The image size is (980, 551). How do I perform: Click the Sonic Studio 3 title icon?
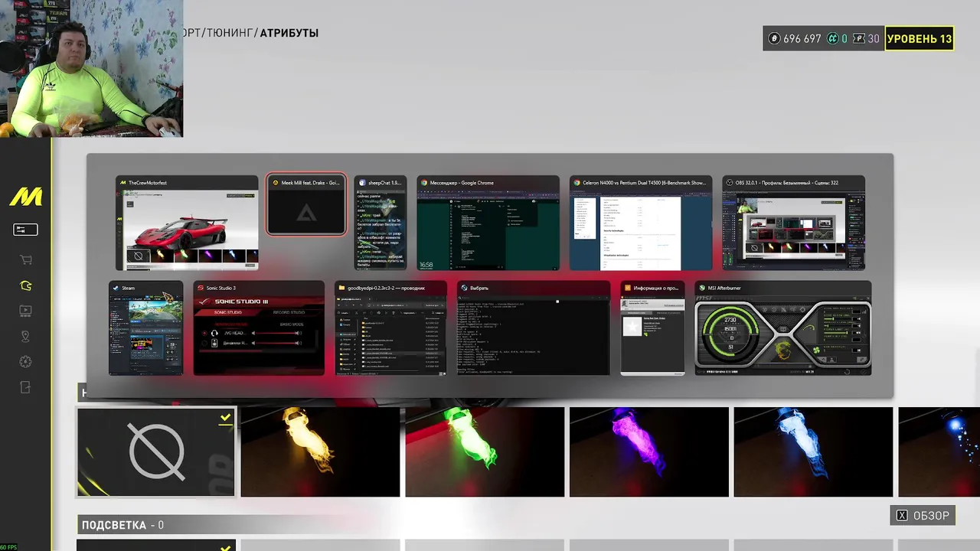pyautogui.click(x=201, y=288)
